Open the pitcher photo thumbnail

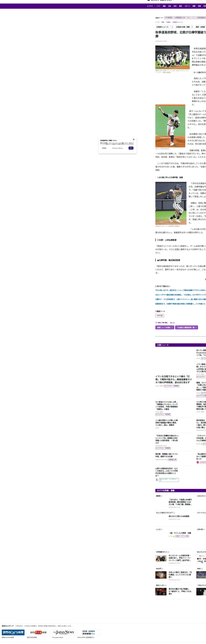point(170,126)
